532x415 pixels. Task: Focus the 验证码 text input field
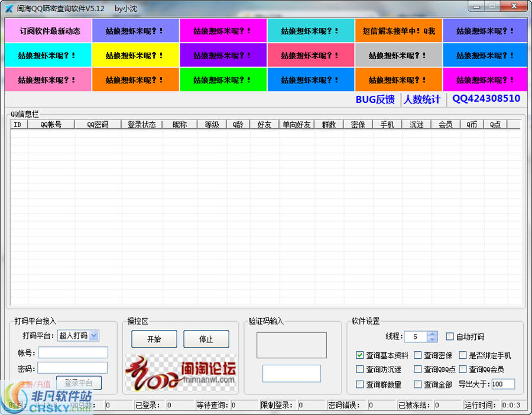(x=291, y=373)
